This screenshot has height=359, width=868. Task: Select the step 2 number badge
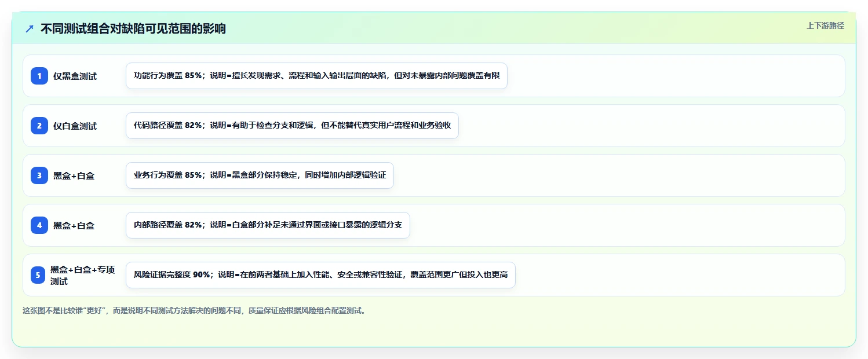click(x=39, y=126)
